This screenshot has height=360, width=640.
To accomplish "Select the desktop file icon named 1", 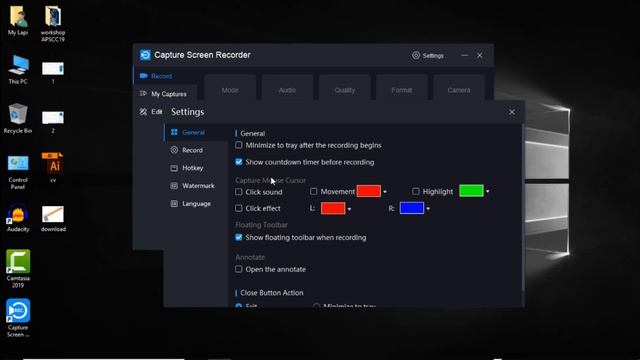I will pyautogui.click(x=53, y=68).
